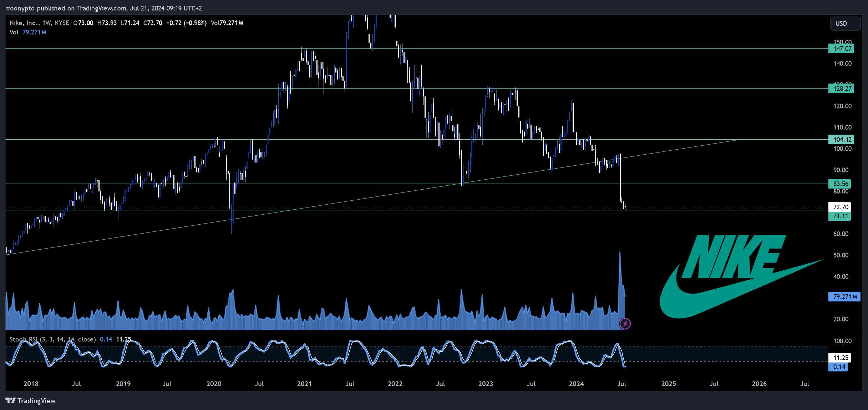Image resolution: width=868 pixels, height=410 pixels.
Task: Click the 60.00 price scale label
Action: point(841,234)
